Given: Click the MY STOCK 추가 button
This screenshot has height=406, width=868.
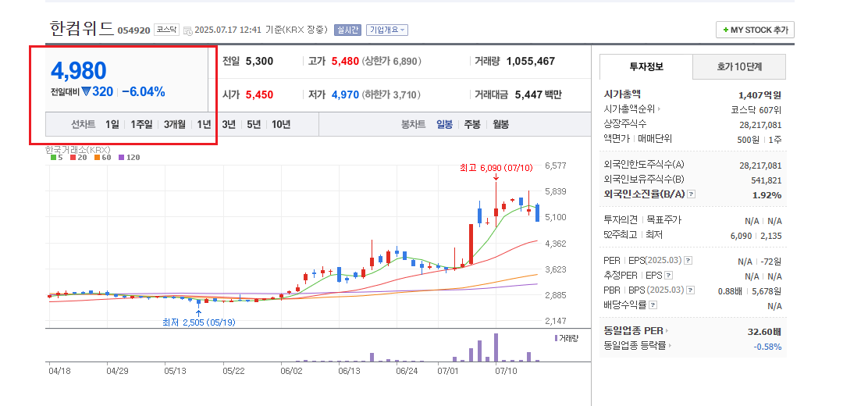Looking at the screenshot, I should pos(755,30).
